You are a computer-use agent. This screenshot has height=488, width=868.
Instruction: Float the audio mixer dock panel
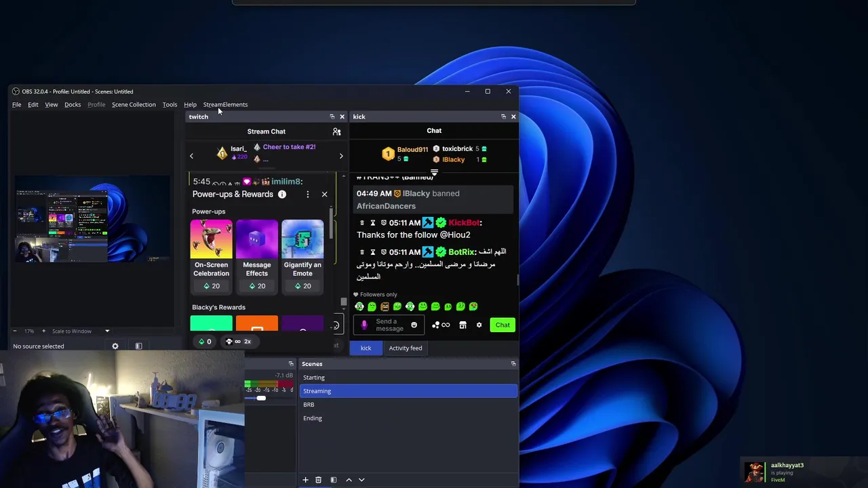point(291,364)
